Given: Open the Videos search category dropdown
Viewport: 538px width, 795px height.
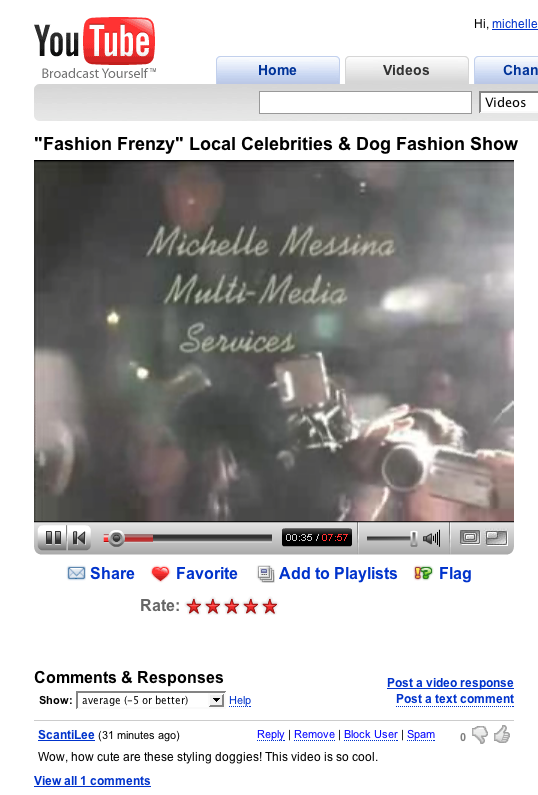Looking at the screenshot, I should 509,102.
